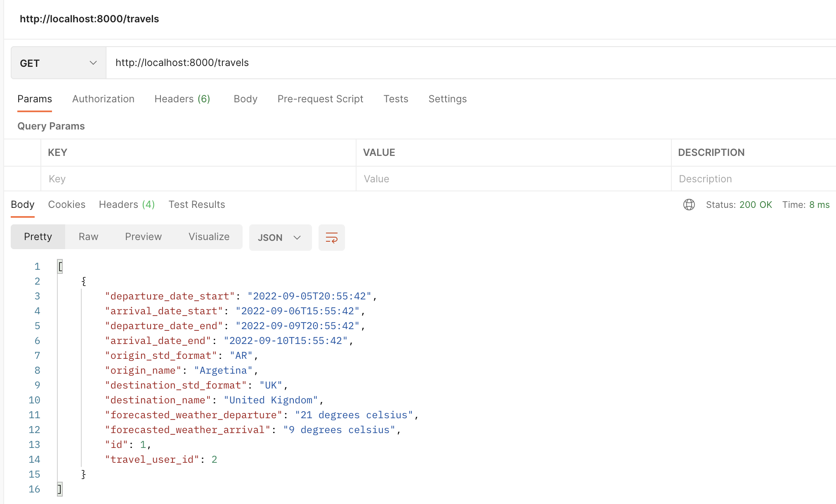Open the Settings tab

(x=447, y=99)
